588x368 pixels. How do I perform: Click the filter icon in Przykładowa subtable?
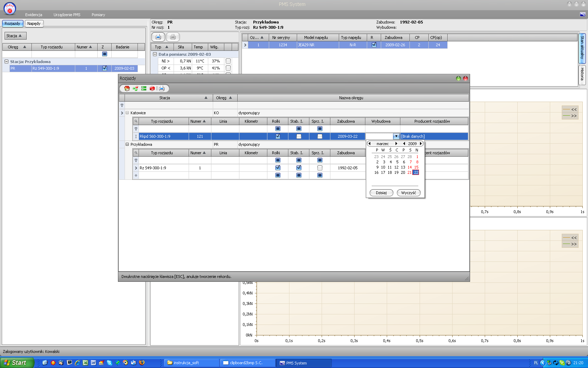click(x=136, y=160)
